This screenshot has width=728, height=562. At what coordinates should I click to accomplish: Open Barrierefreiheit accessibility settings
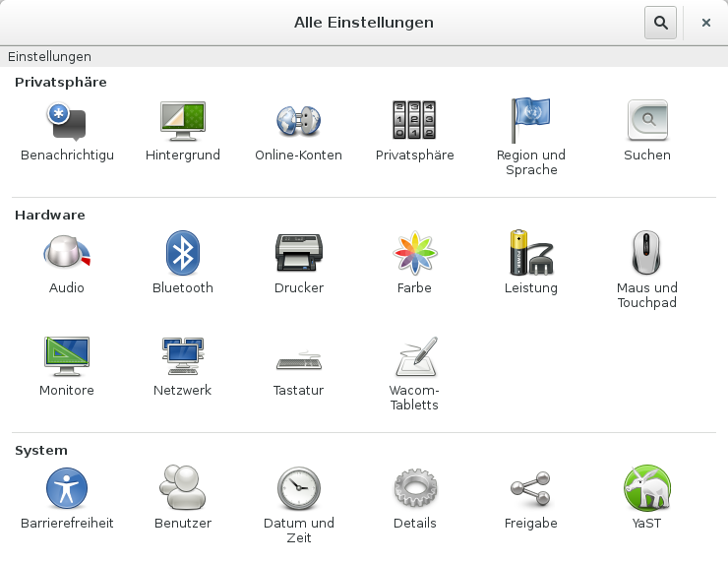tap(67, 489)
